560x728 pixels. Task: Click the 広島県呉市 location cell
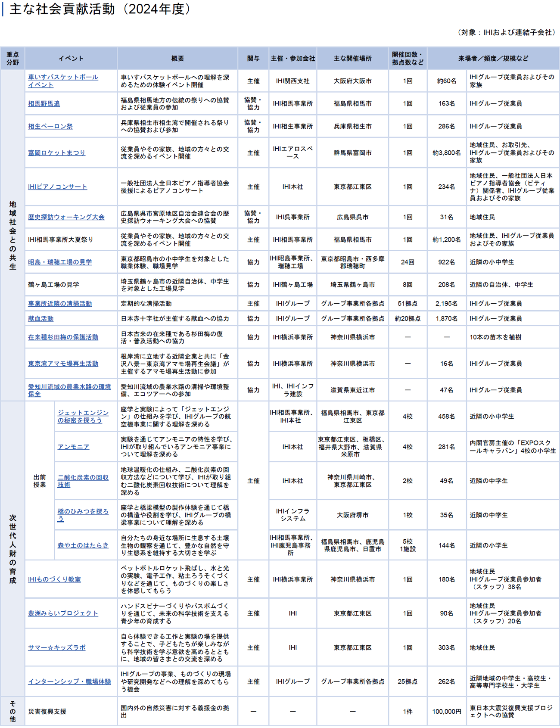pyautogui.click(x=352, y=217)
